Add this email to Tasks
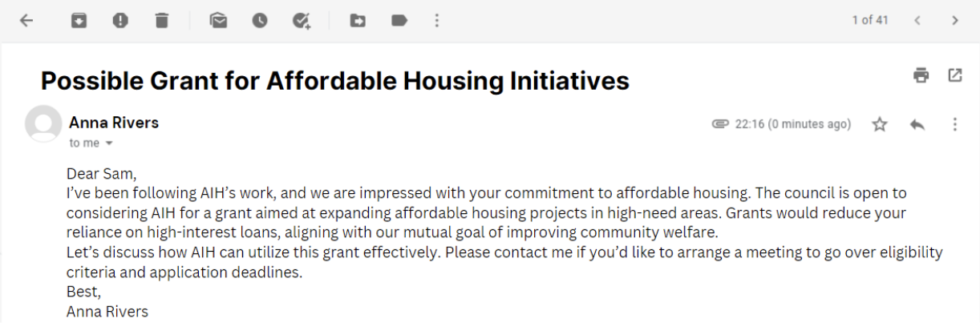The width and height of the screenshot is (980, 327). coord(302,21)
